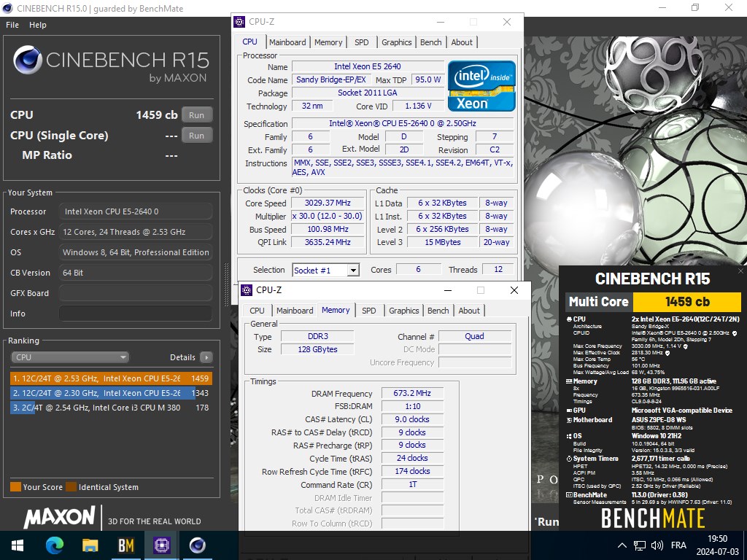
Task: Click the GFX Board field
Action: pos(136,293)
